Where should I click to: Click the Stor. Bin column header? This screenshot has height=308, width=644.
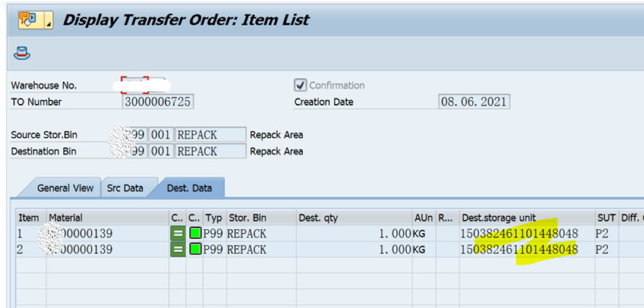pos(261,218)
